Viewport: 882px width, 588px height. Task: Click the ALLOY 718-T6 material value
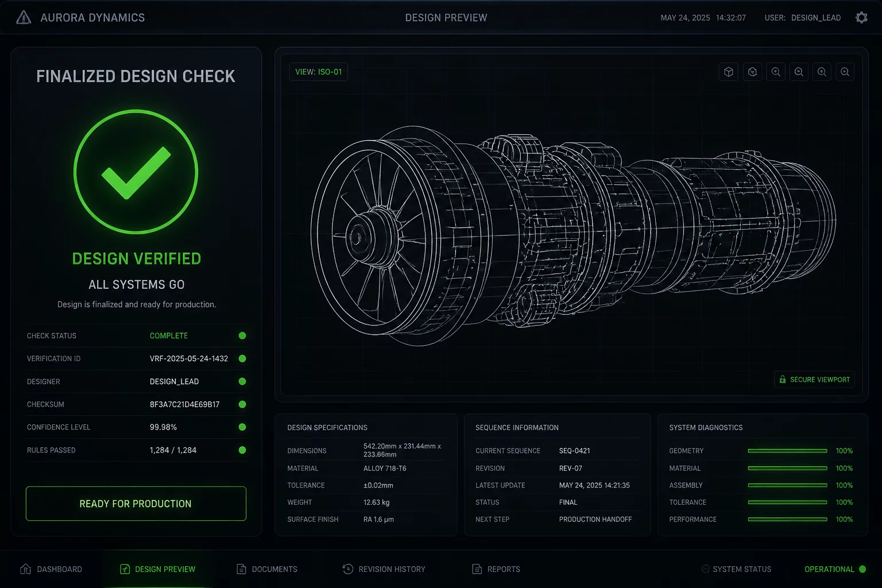(x=385, y=469)
